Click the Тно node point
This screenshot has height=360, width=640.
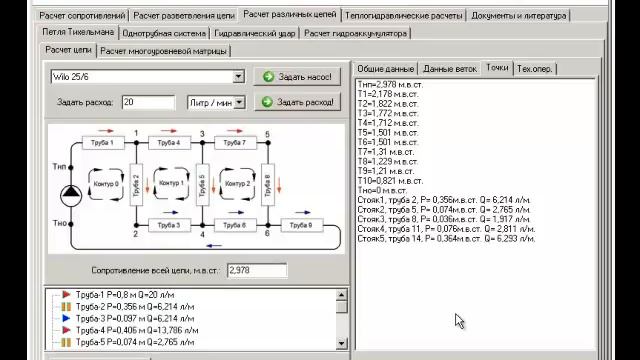pos(71,224)
